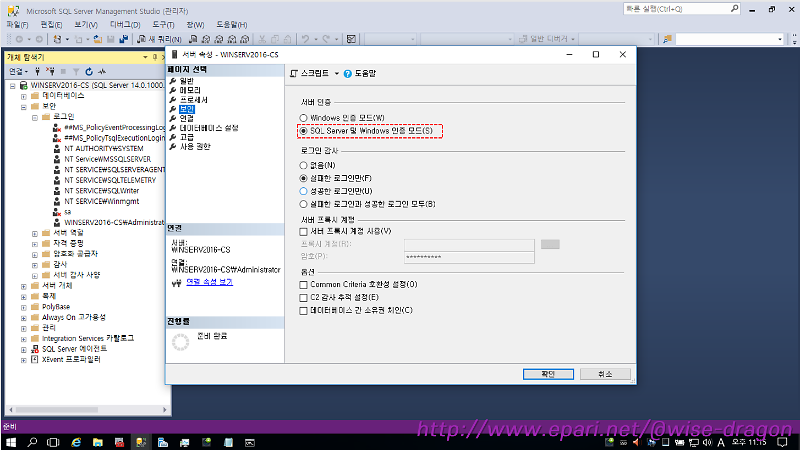
Task: Select the Database Settings (데이터베이스 설정) page
Action: [209, 128]
